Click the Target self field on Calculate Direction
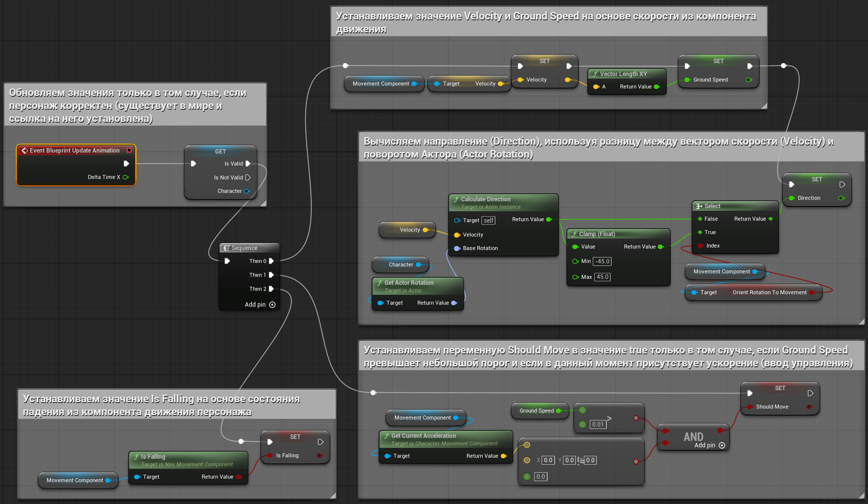 click(489, 221)
